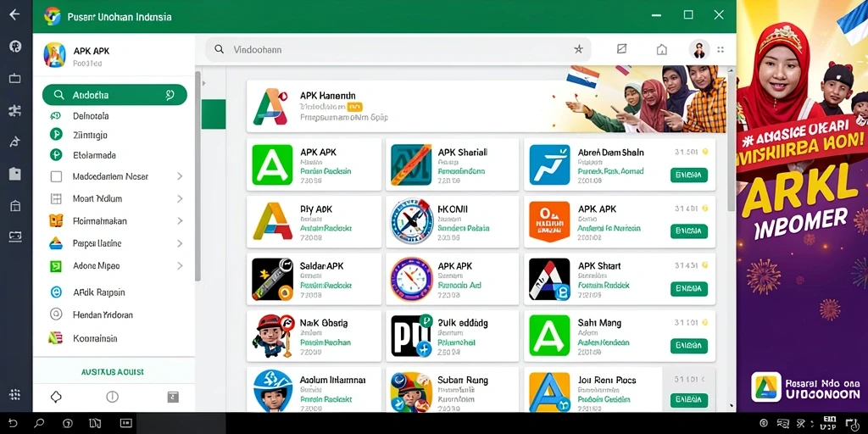The image size is (868, 434).
Task: Click the back arrow in left dock
Action: pyautogui.click(x=15, y=14)
